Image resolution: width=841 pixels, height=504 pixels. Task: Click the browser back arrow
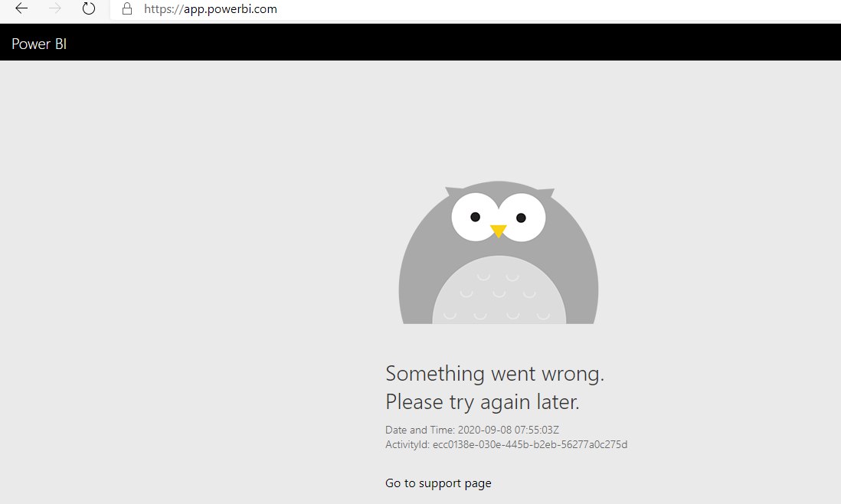[21, 8]
